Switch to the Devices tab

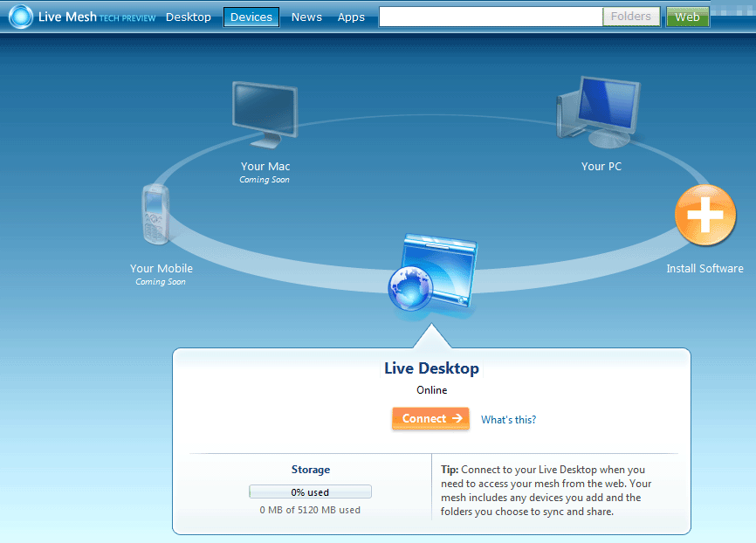coord(251,17)
